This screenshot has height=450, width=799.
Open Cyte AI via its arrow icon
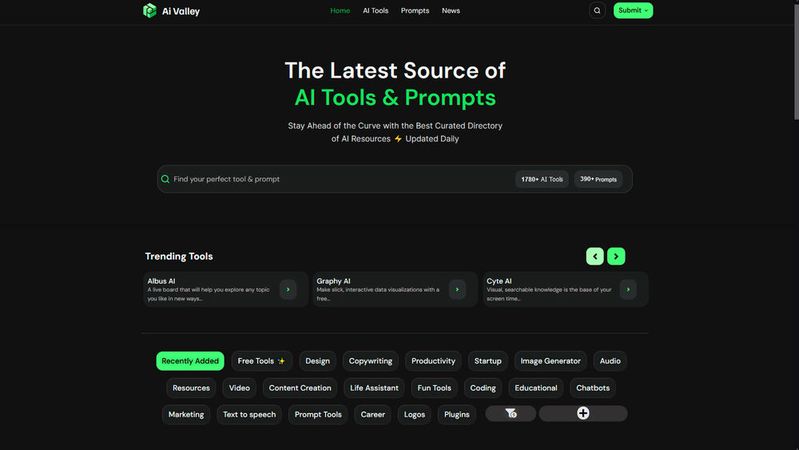[x=627, y=289]
